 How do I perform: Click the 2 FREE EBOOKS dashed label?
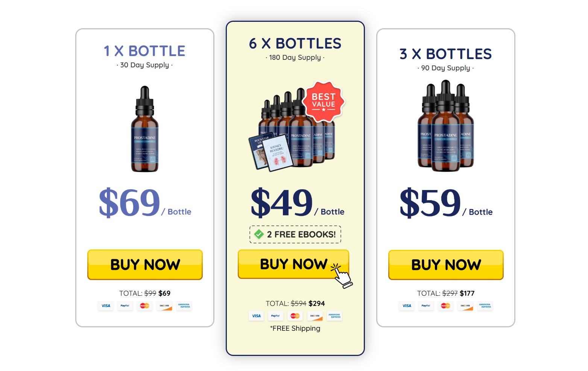tap(295, 234)
